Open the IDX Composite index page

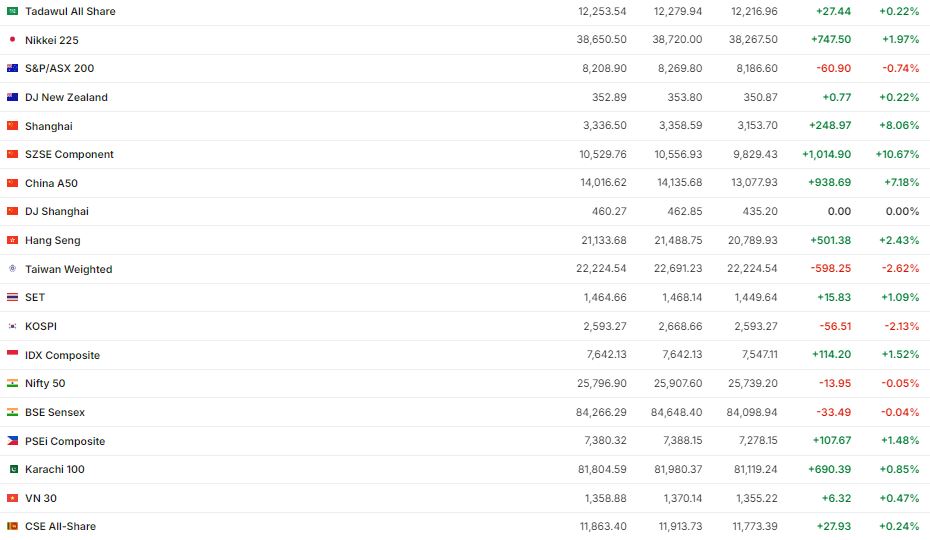click(x=62, y=355)
